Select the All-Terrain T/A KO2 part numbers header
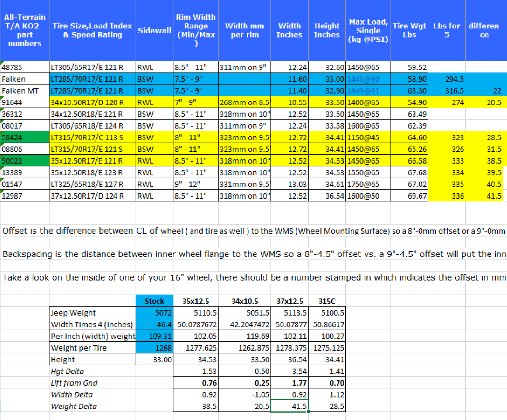This screenshot has height=420, width=507. pos(25,30)
